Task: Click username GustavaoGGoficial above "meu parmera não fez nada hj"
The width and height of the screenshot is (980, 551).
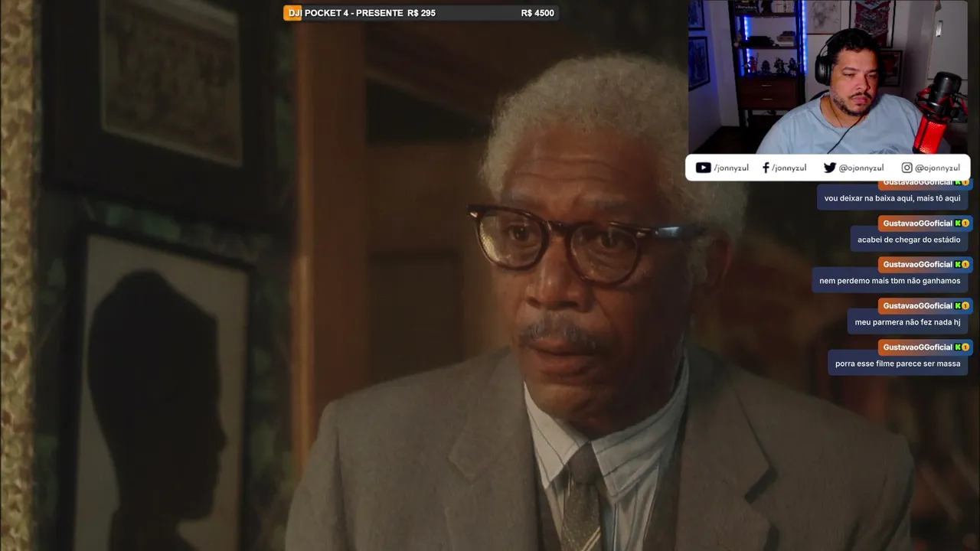Action: 917,306
